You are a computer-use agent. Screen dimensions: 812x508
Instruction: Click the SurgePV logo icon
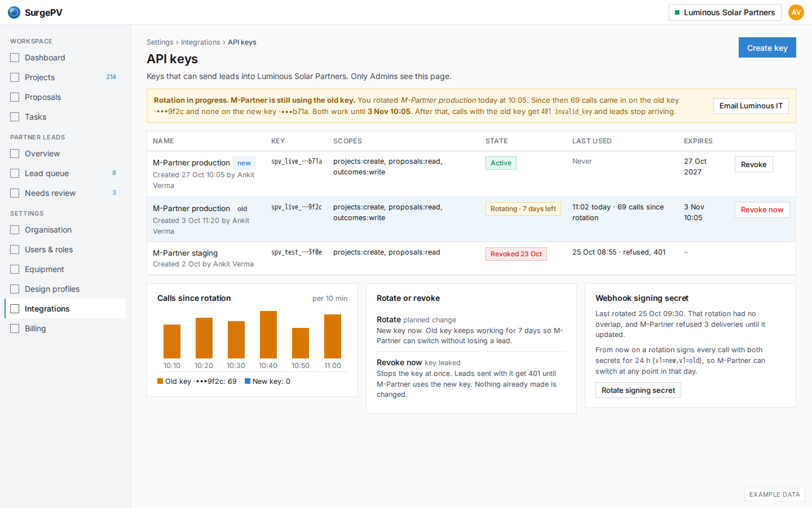[x=14, y=12]
